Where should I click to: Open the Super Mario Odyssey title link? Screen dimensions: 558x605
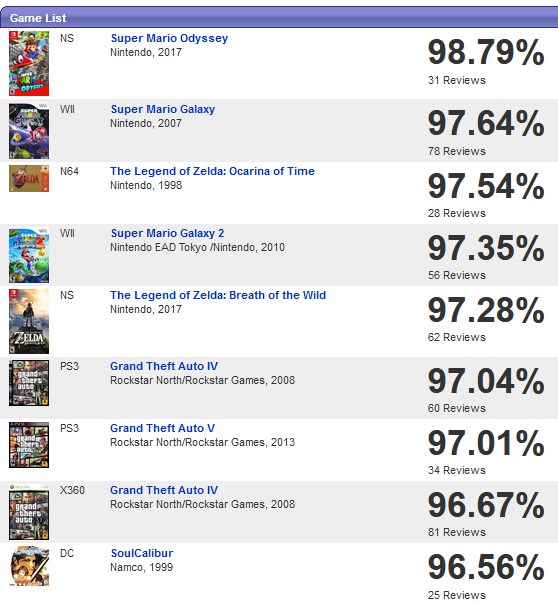pos(169,38)
